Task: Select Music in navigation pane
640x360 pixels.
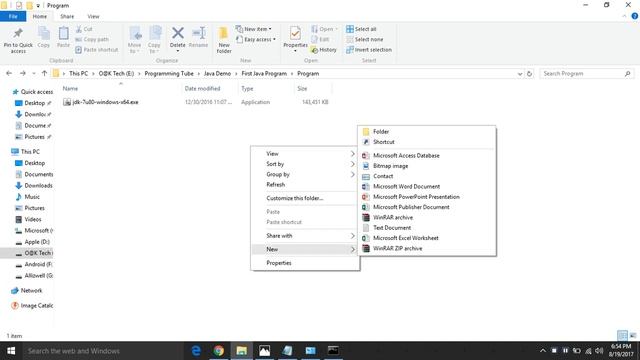Action: 28,197
